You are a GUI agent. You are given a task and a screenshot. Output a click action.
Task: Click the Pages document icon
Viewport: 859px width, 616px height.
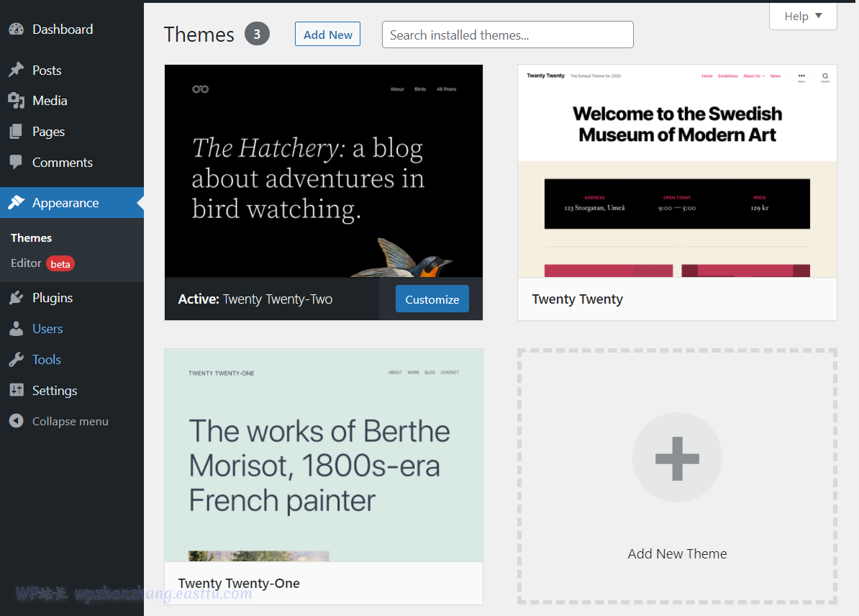(17, 132)
